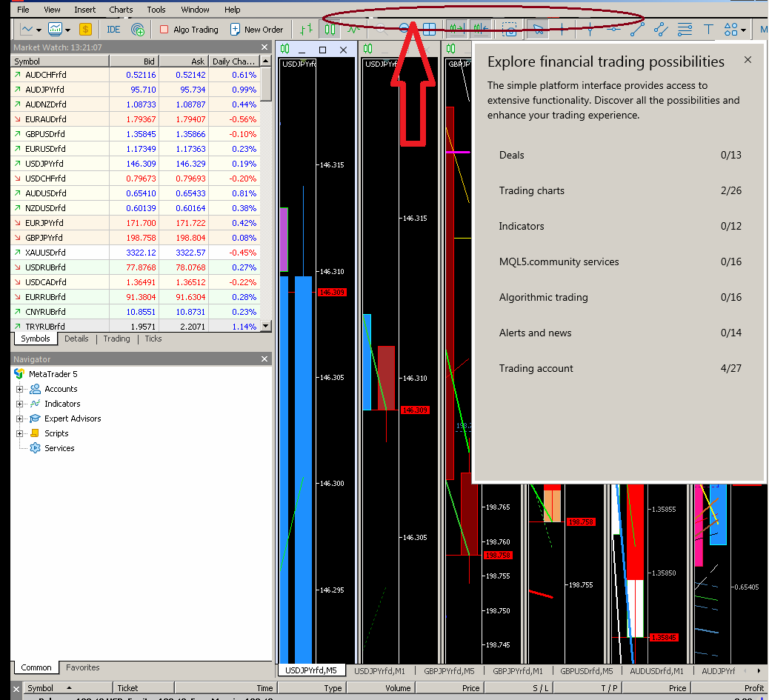The image size is (769, 700).
Task: Sort by the Bid column header
Action: pyautogui.click(x=134, y=61)
